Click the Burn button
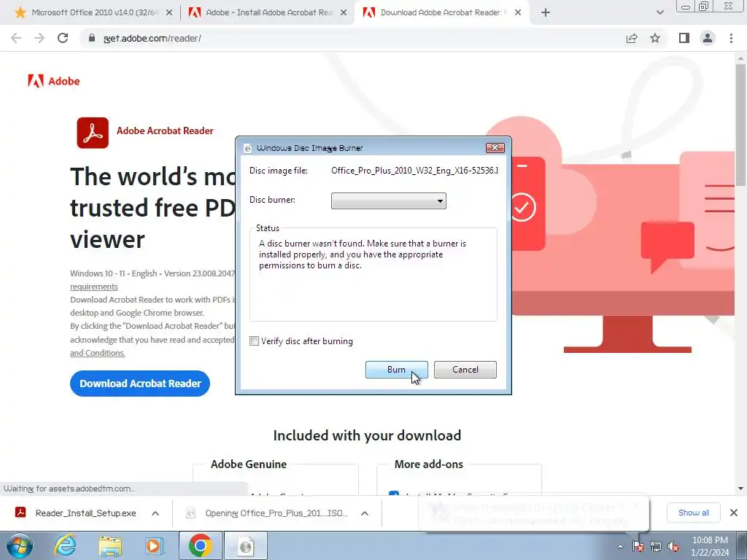The width and height of the screenshot is (747, 560). coord(396,370)
